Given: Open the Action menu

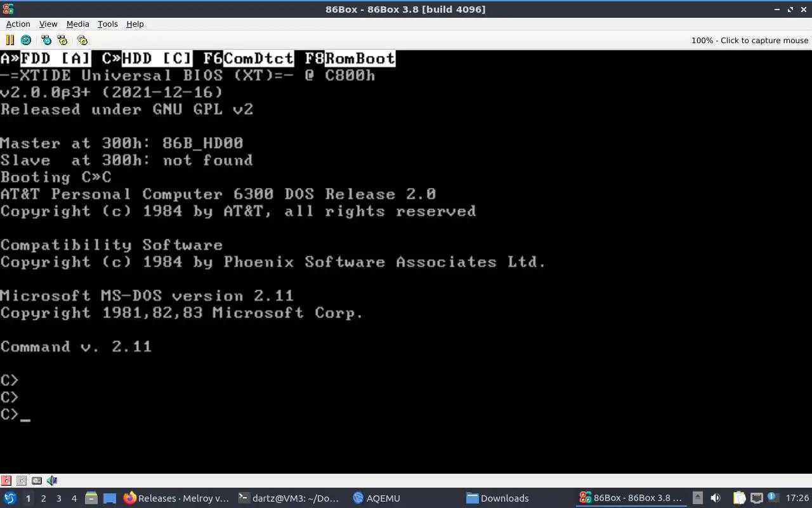Looking at the screenshot, I should pos(18,23).
